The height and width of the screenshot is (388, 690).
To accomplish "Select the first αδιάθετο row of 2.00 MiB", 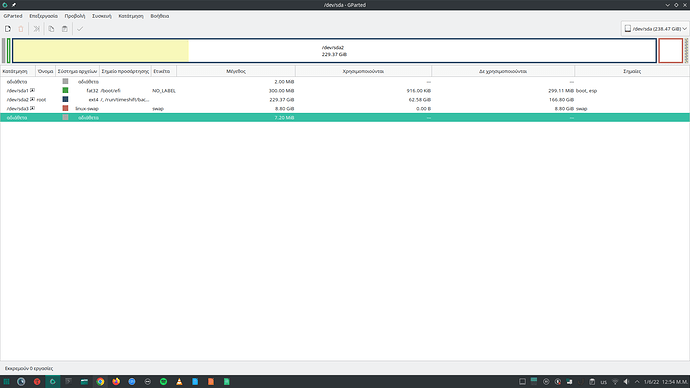I will (345, 82).
